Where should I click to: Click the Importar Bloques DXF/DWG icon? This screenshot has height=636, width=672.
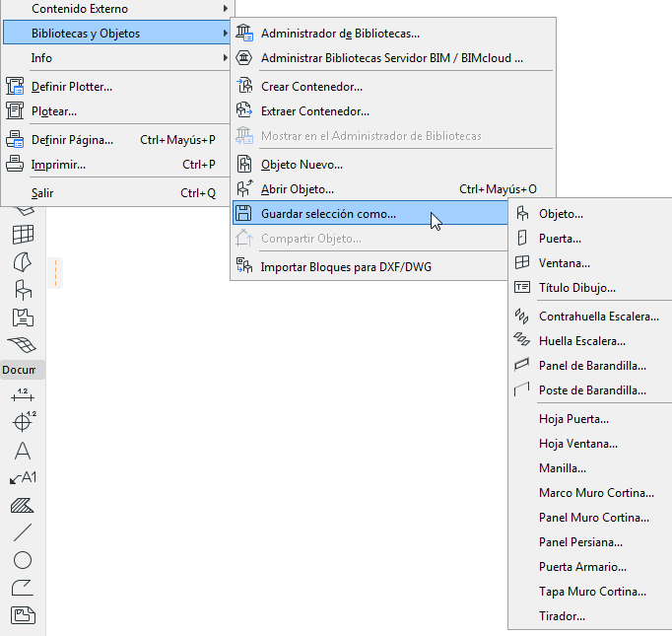[244, 266]
